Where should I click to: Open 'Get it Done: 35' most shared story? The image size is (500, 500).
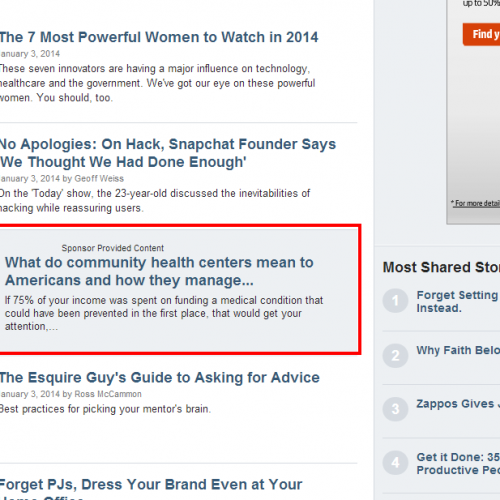click(458, 463)
